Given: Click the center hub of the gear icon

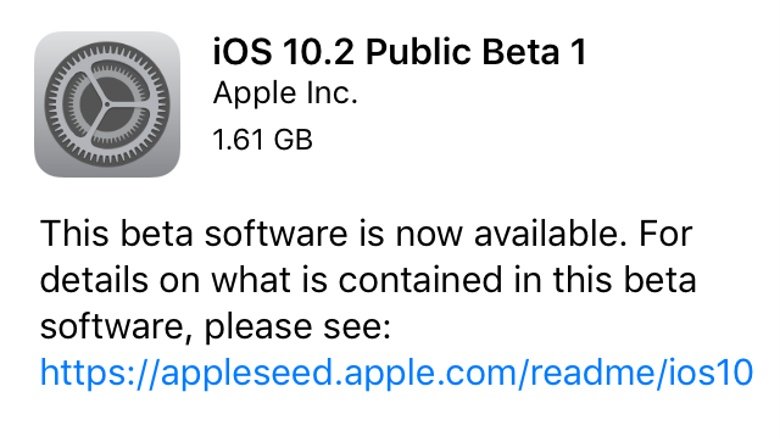Looking at the screenshot, I should 107,105.
